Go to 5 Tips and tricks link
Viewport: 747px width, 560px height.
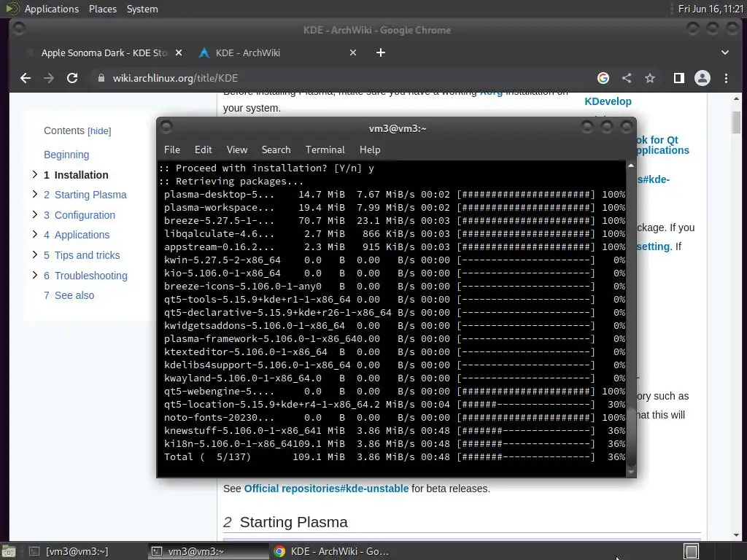point(82,255)
